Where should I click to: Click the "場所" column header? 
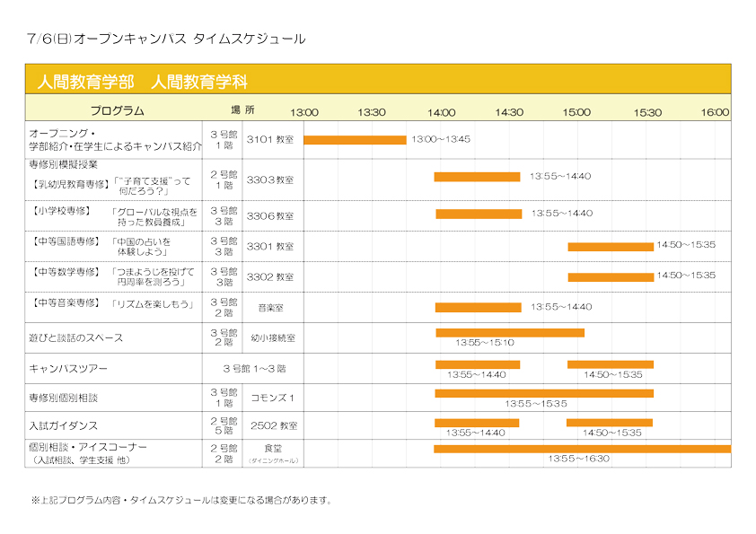coord(242,109)
